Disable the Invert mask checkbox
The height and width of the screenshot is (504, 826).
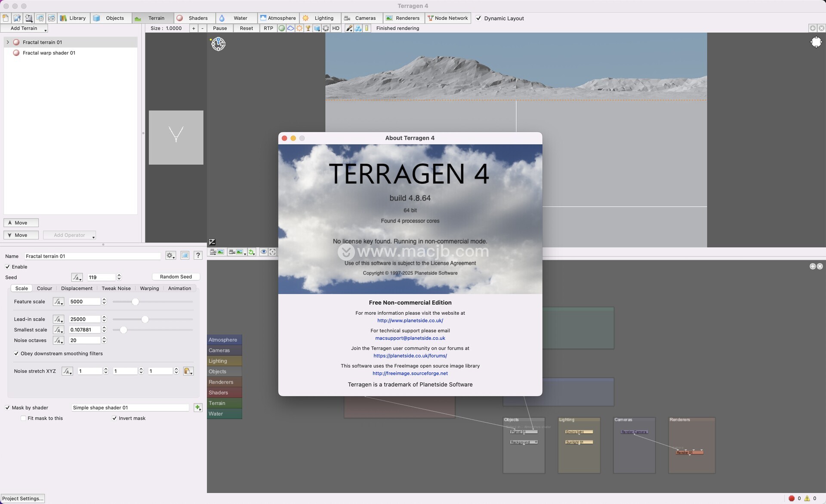(x=114, y=418)
